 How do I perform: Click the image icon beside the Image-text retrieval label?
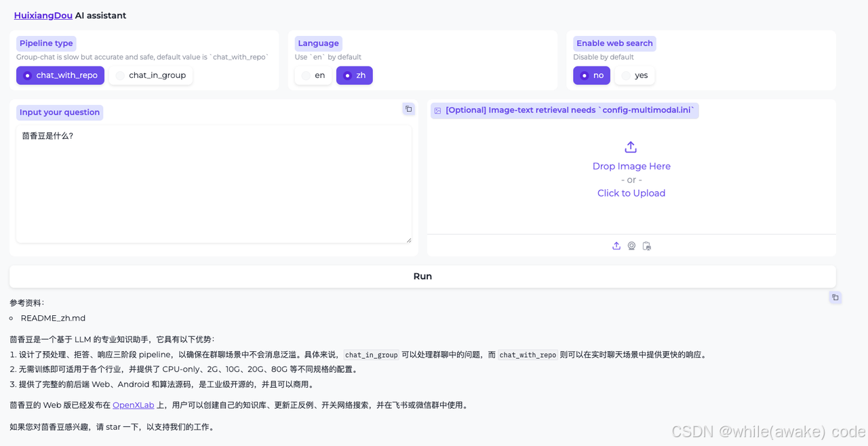(438, 110)
